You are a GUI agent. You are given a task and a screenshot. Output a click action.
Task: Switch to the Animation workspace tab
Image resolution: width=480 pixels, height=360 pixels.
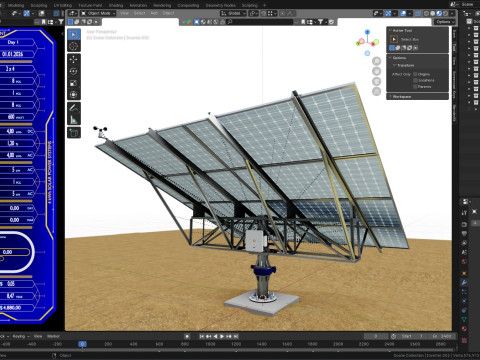(138, 5)
